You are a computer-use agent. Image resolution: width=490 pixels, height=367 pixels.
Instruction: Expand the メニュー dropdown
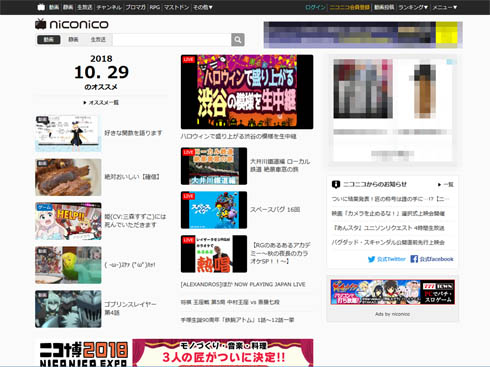coord(445,7)
